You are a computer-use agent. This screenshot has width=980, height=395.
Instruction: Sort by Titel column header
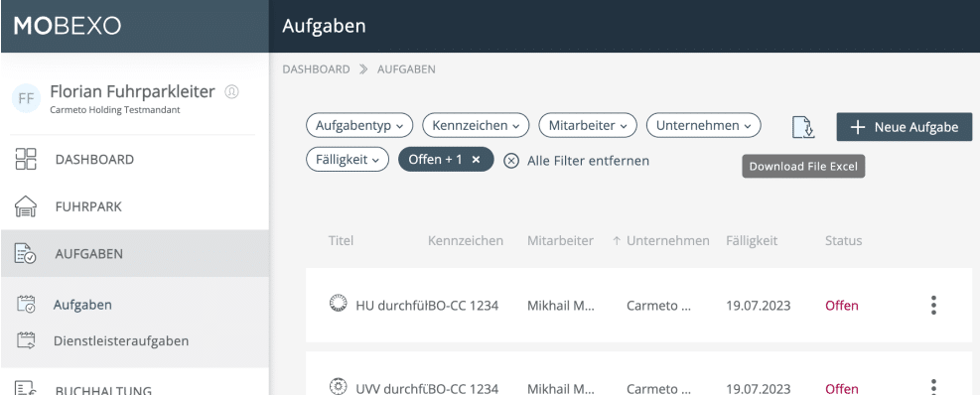[x=341, y=240]
